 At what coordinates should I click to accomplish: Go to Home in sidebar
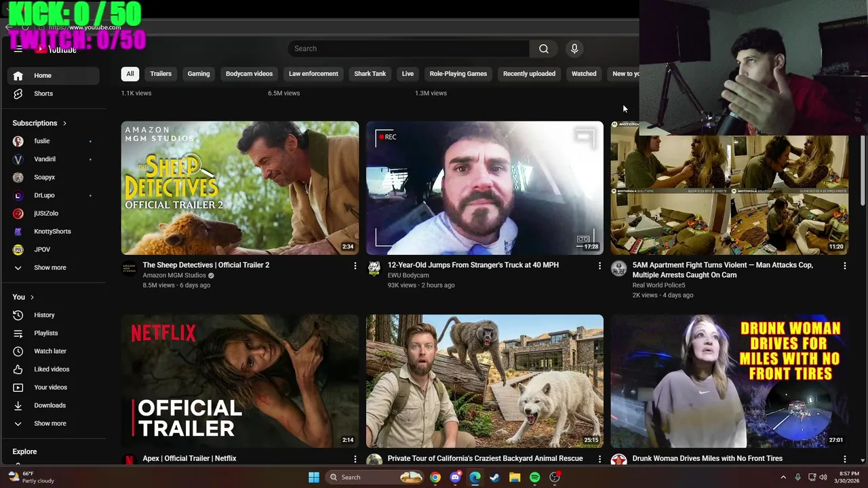point(54,76)
